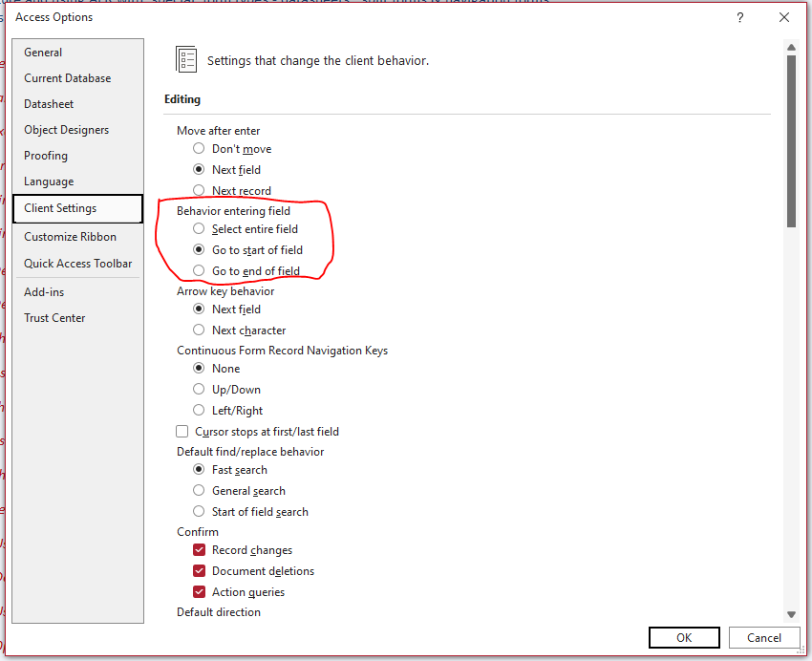This screenshot has height=661, width=812.
Task: Click the client settings header icon
Action: 186,59
